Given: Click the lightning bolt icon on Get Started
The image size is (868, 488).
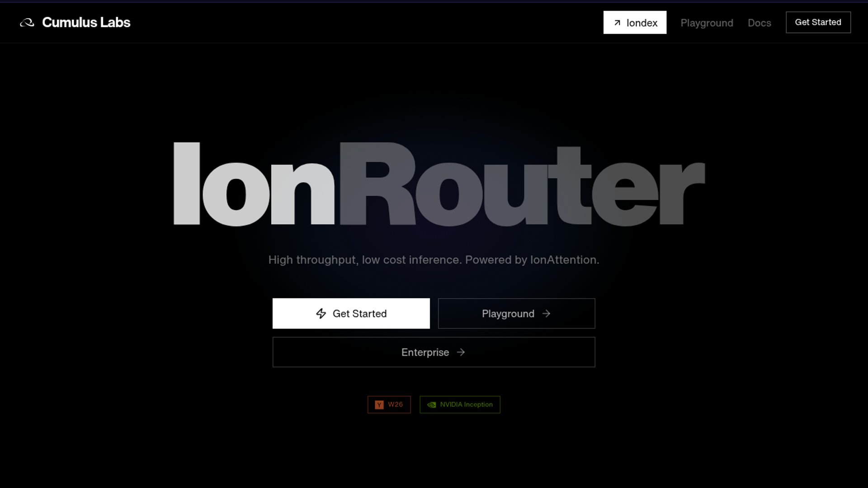Looking at the screenshot, I should click(321, 314).
